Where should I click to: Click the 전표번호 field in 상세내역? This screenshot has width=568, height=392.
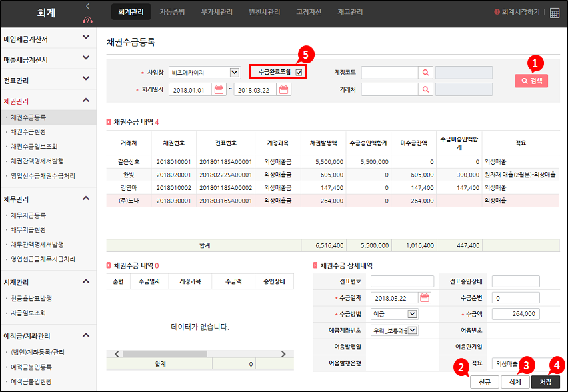[x=402, y=281]
